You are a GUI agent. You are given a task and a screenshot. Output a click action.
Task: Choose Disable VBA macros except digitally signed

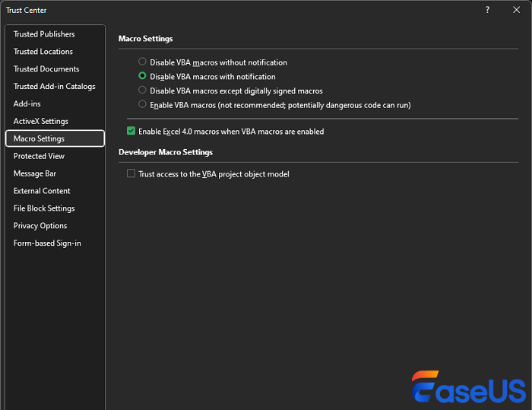(142, 91)
